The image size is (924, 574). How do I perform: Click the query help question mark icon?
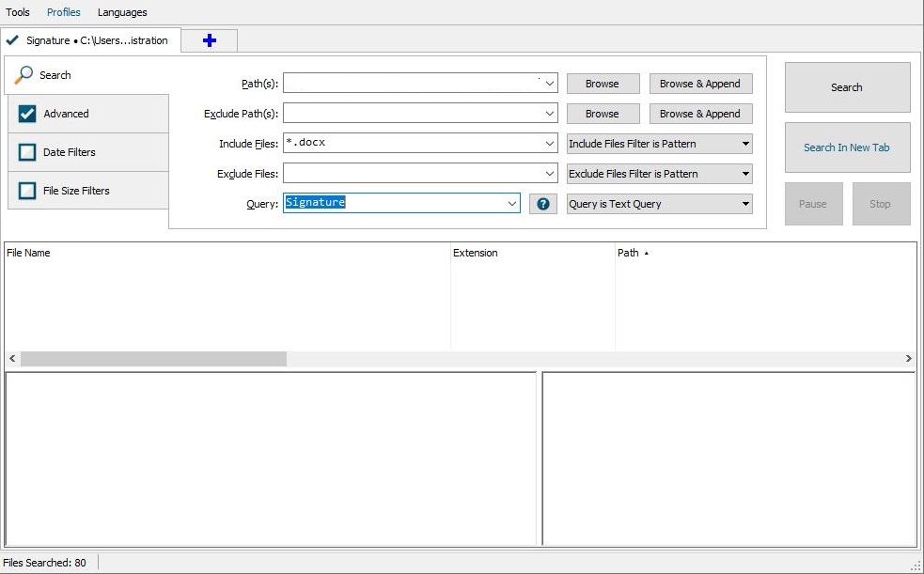click(542, 204)
